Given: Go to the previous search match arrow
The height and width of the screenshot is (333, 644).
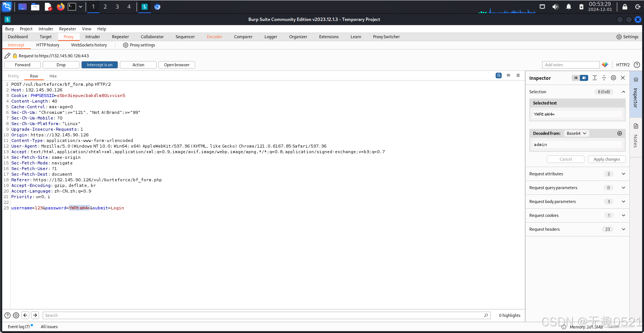Looking at the screenshot, I should (x=25, y=315).
